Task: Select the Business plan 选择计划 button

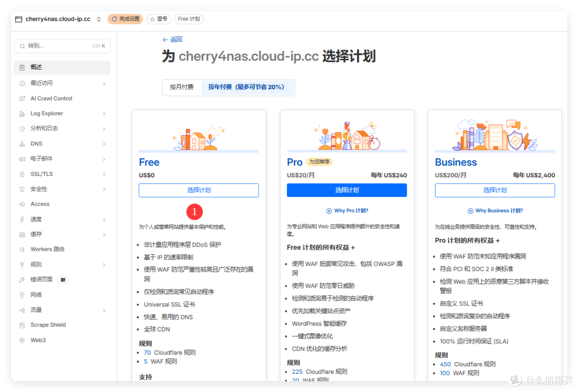Action: (x=495, y=190)
